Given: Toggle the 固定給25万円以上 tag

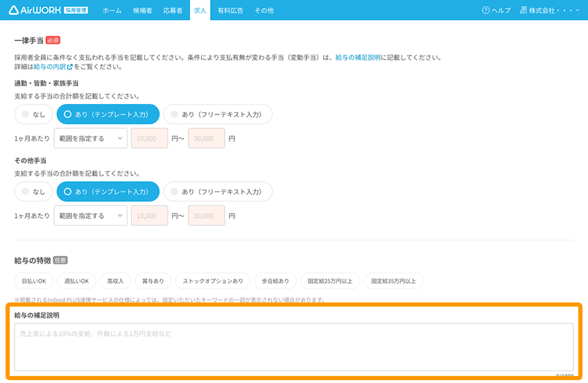Looking at the screenshot, I should click(330, 281).
